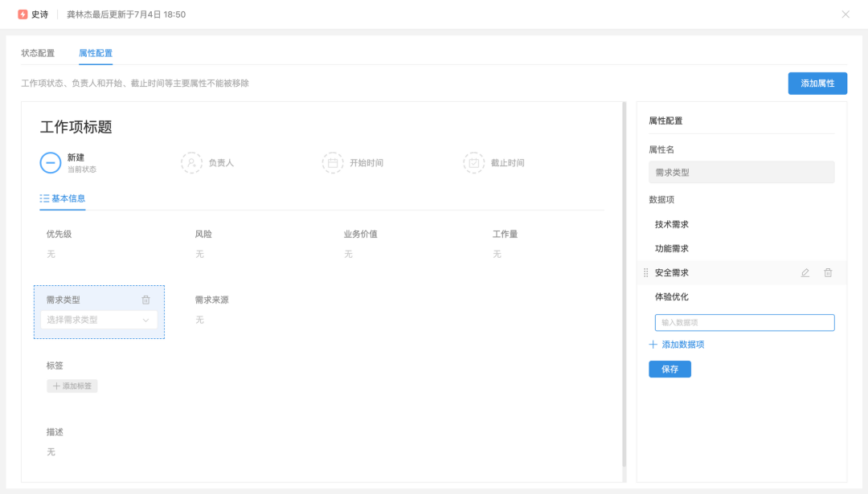
Task: Click the 截止时间 calendar check icon
Action: 474,162
